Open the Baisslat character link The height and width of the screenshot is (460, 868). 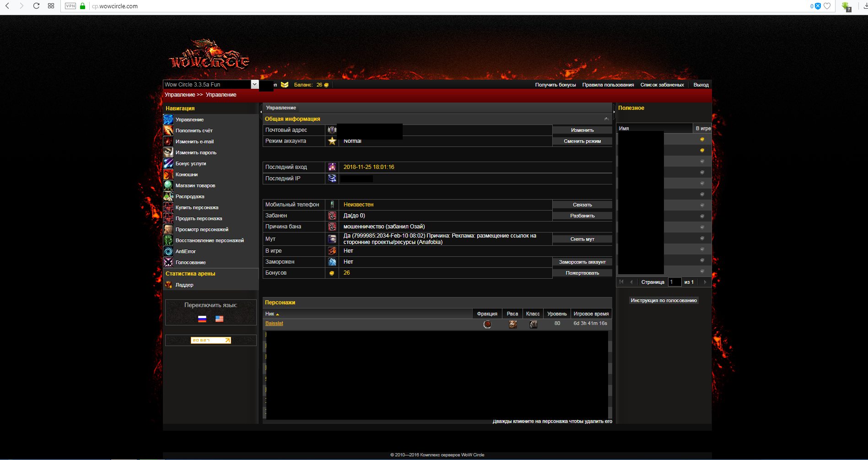click(274, 324)
